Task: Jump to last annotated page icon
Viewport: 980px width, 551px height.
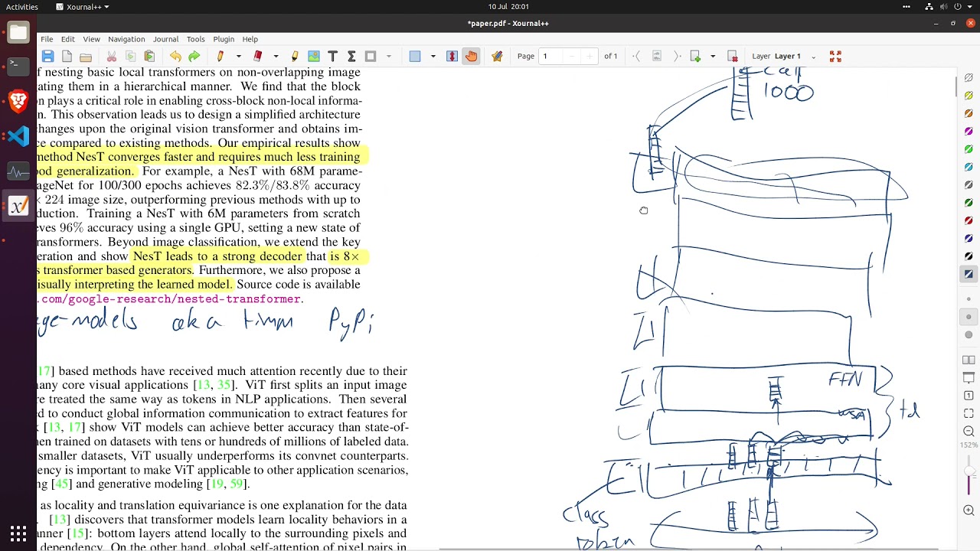Action: pyautogui.click(x=657, y=56)
